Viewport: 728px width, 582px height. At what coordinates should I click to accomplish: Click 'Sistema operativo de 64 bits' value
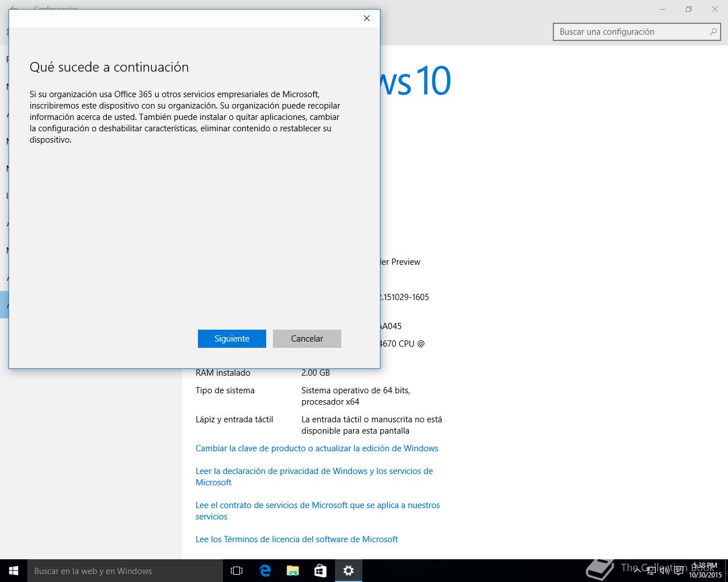coord(355,396)
